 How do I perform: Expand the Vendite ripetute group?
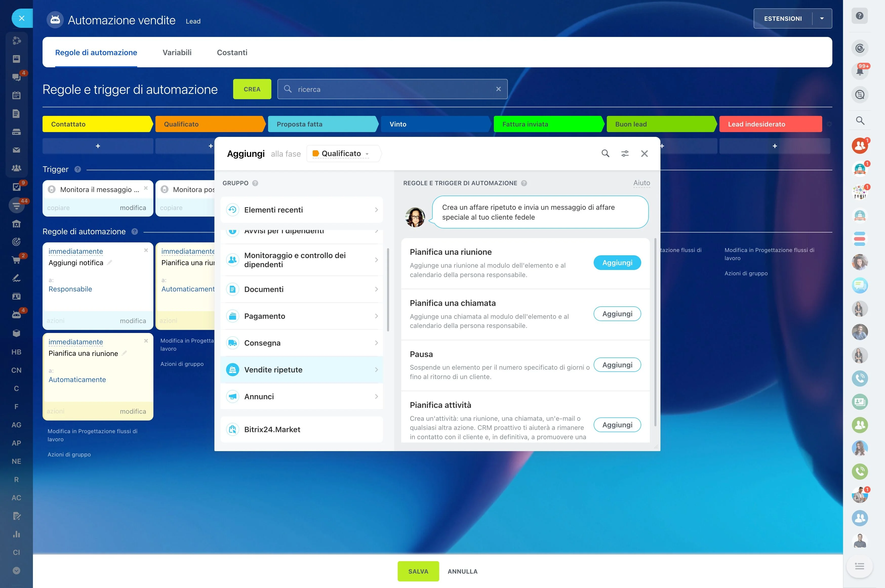pyautogui.click(x=302, y=370)
